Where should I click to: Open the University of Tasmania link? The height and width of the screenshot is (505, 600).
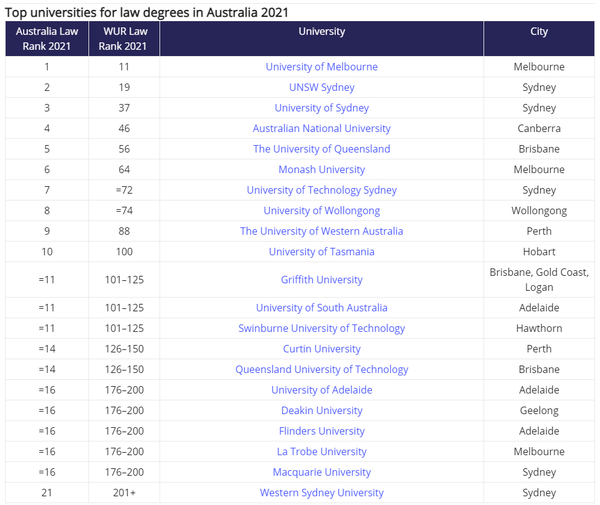point(321,252)
